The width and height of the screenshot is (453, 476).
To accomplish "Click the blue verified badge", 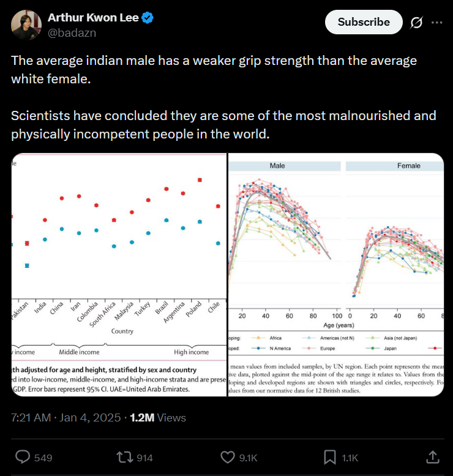I will (x=148, y=18).
